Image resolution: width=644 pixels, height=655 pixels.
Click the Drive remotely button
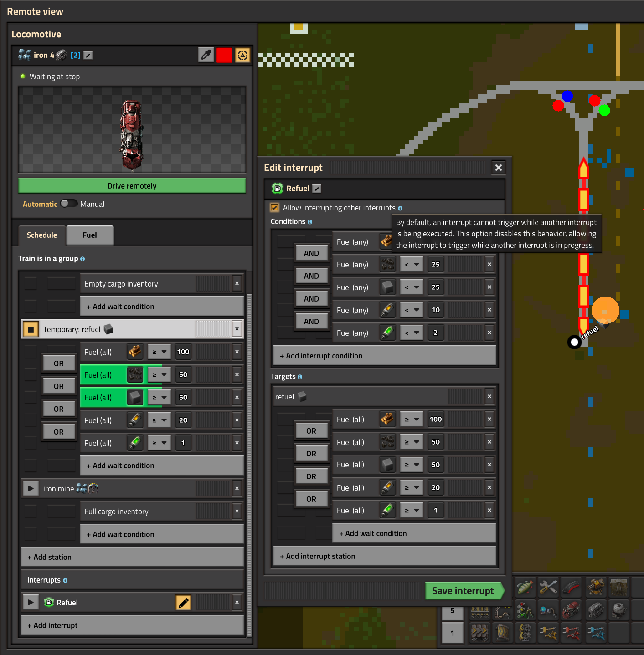pos(132,186)
